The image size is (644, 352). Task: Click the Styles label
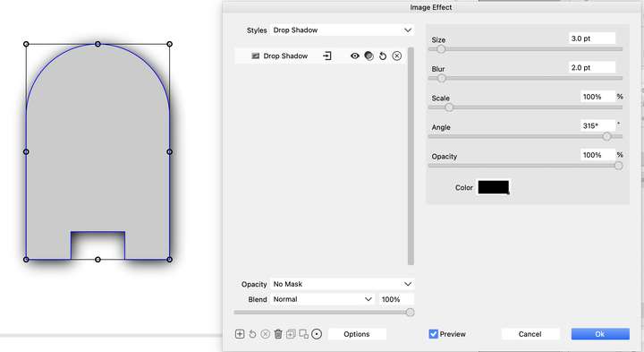pyautogui.click(x=257, y=30)
